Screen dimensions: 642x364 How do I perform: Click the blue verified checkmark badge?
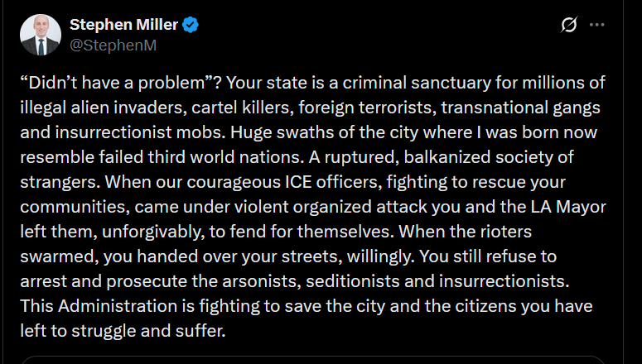click(x=191, y=25)
